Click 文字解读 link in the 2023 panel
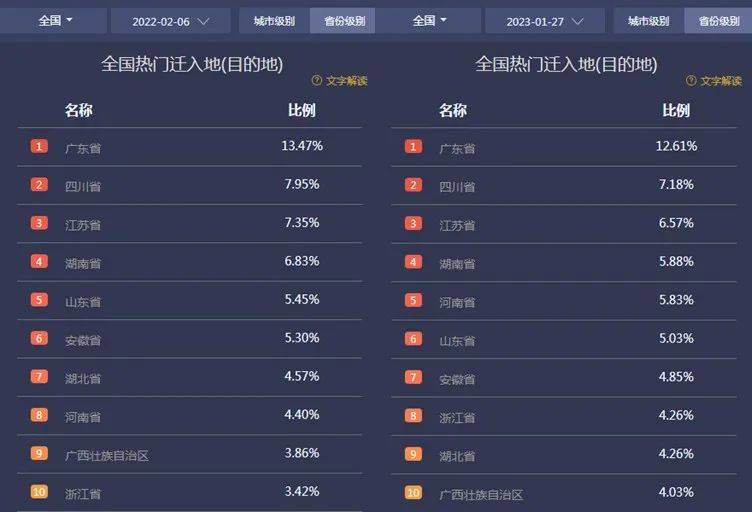Viewport: 752px width, 512px height. [719, 81]
